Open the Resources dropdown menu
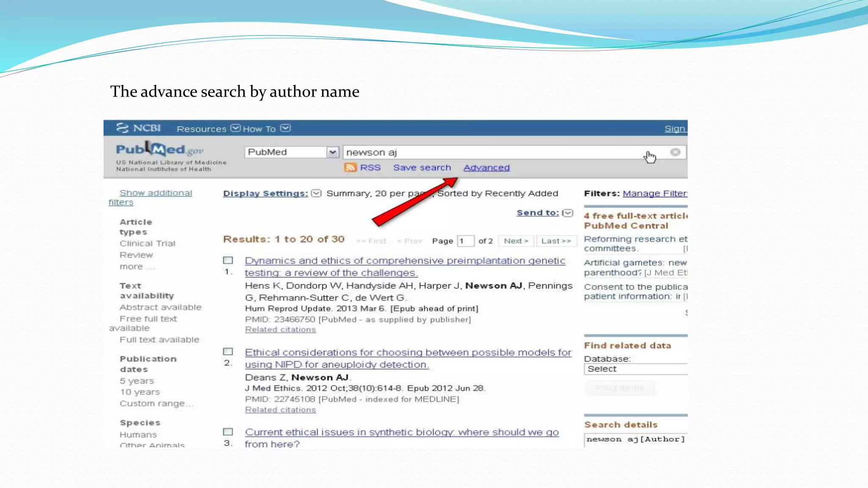Screen dimensions: 868x488 [x=208, y=128]
